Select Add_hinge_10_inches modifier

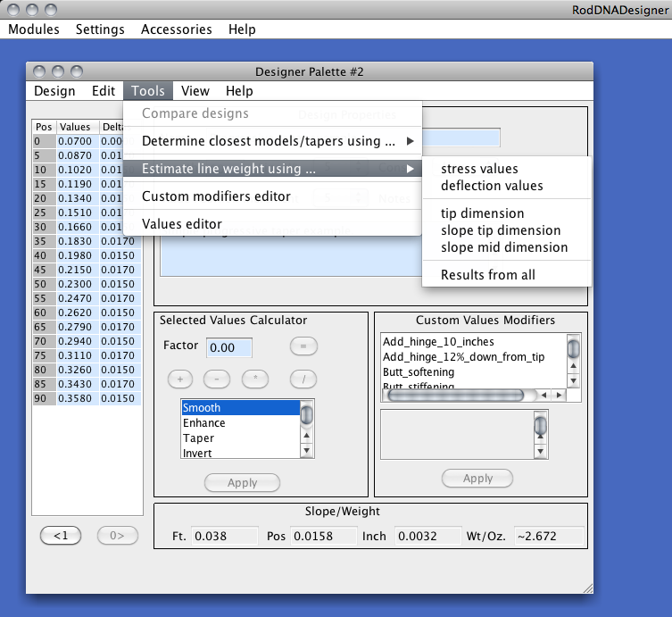click(438, 342)
